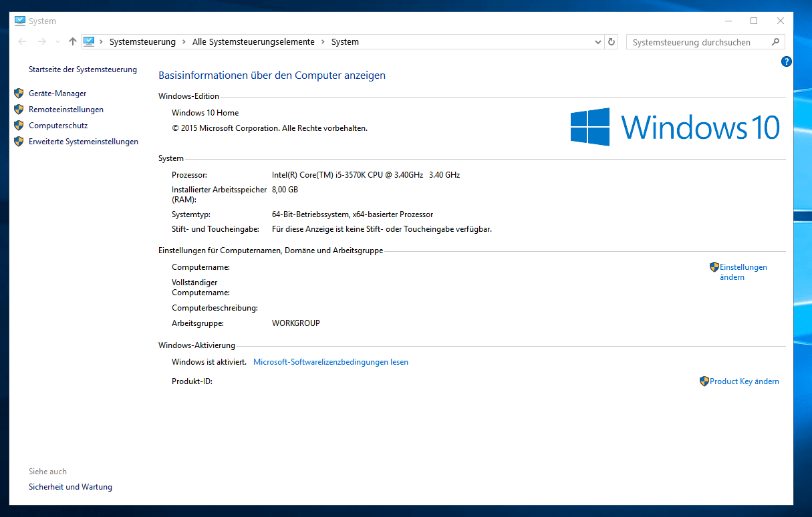Click the Basisinformationen heading
This screenshot has width=812, height=517.
point(272,75)
